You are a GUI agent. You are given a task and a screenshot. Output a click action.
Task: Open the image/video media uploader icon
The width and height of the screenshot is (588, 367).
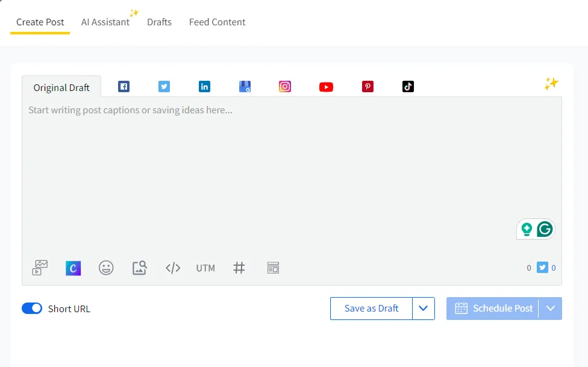click(39, 268)
